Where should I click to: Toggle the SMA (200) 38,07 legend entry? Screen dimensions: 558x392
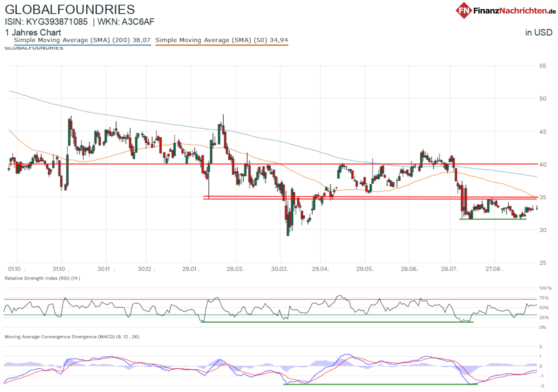(x=82, y=40)
